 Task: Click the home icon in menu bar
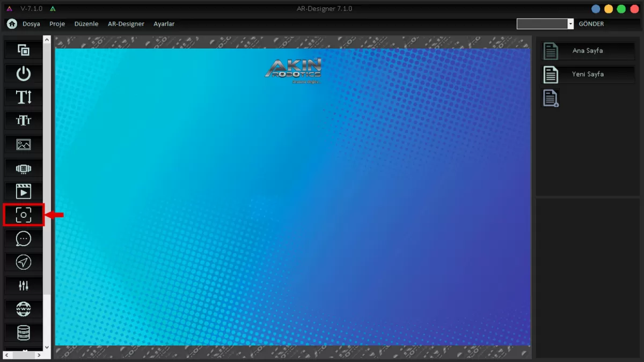(11, 24)
